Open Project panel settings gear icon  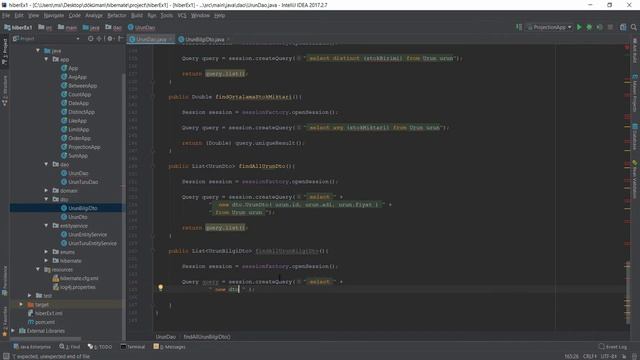click(x=110, y=39)
